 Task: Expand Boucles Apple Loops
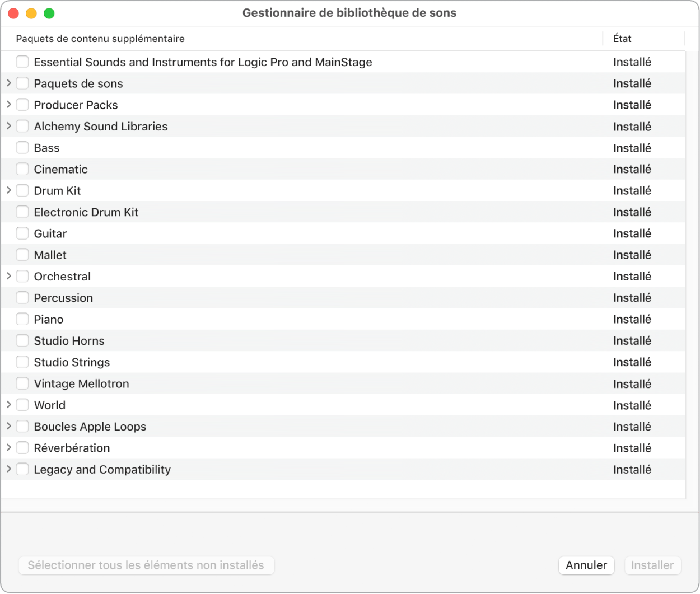[x=9, y=426]
